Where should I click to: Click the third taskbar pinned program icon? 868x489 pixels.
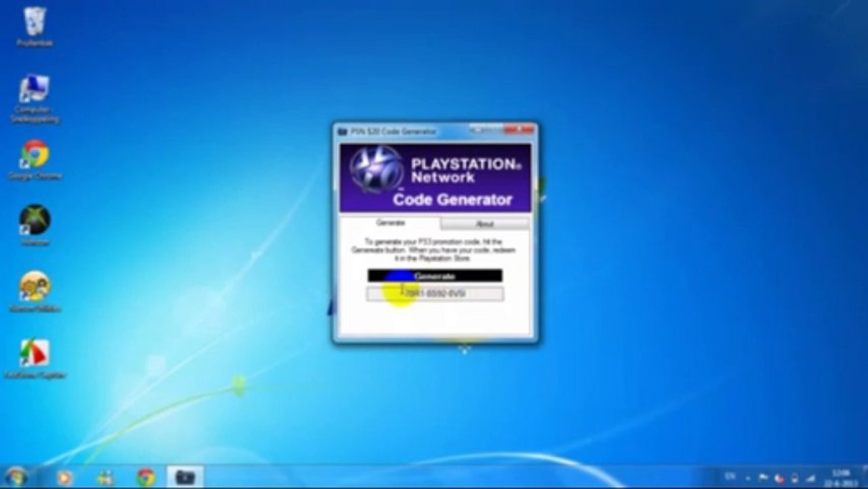(x=105, y=478)
